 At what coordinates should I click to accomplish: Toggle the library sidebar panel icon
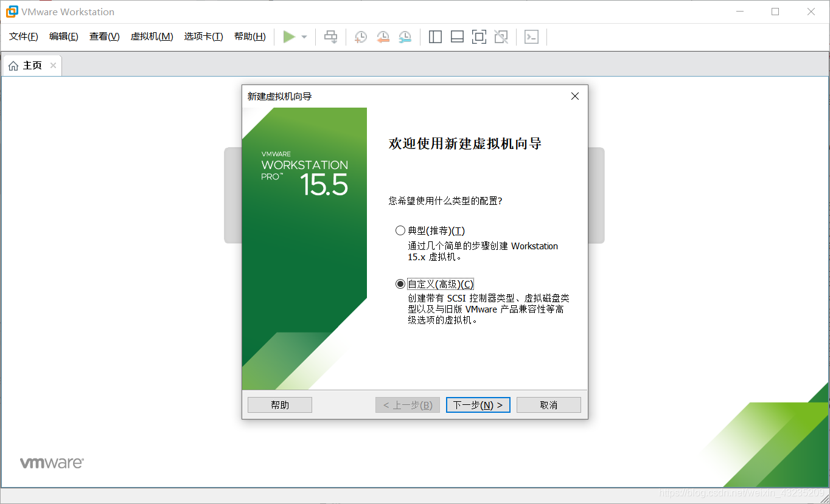pyautogui.click(x=435, y=37)
